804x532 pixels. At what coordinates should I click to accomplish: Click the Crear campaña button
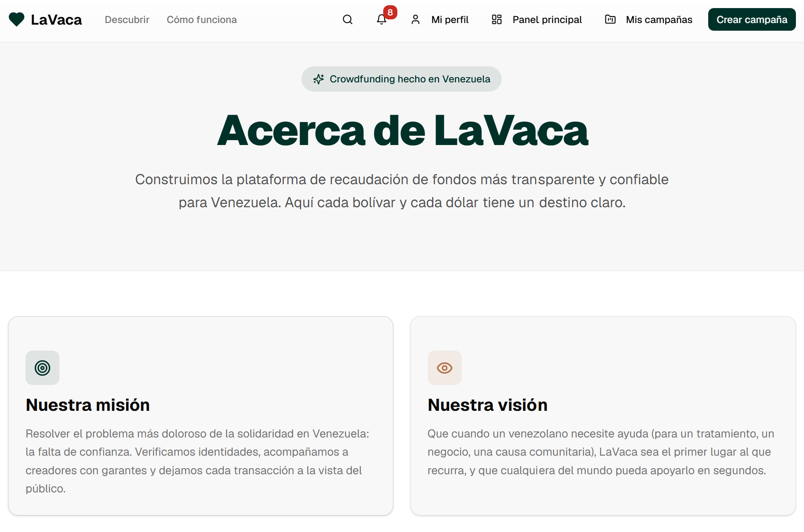coord(752,19)
